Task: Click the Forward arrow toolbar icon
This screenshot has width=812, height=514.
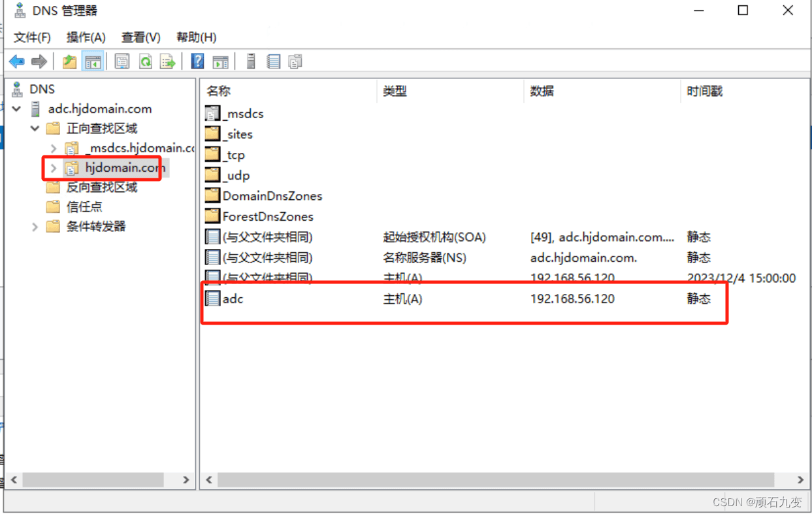Action: pos(39,62)
